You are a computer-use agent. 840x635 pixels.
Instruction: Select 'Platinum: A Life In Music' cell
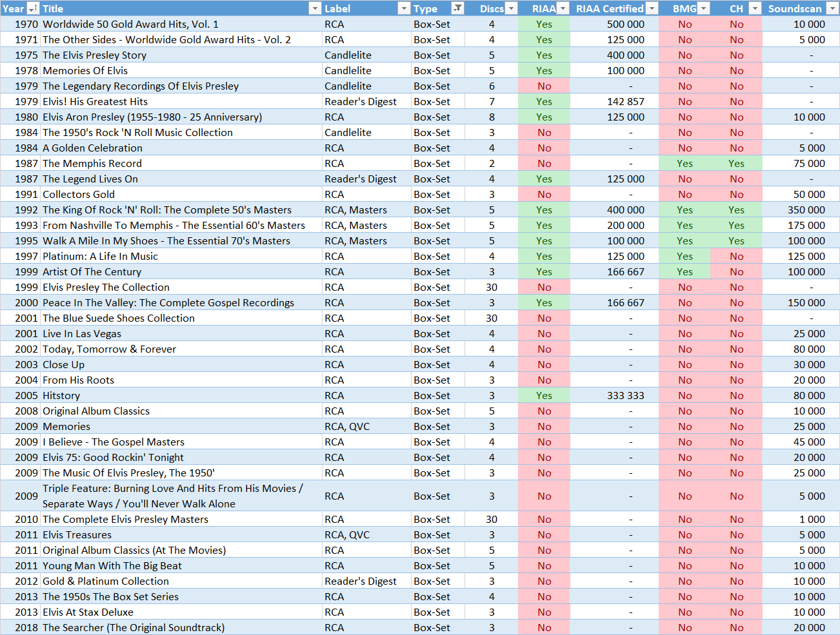click(181, 256)
